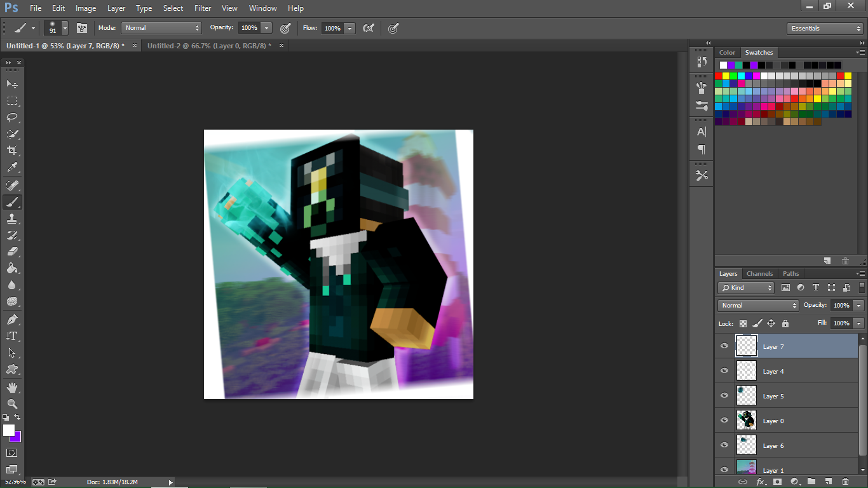
Task: Hide Layer 0 with eye icon
Action: 724,421
